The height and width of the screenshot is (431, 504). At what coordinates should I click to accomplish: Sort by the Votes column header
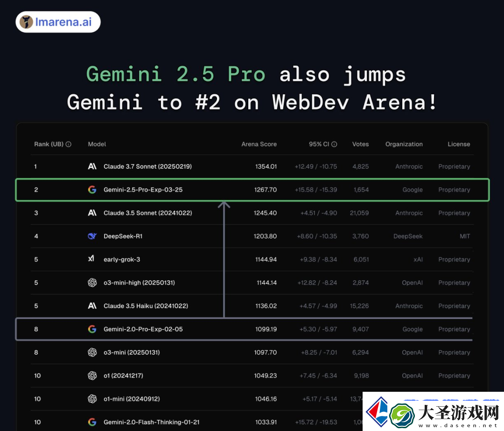[360, 144]
